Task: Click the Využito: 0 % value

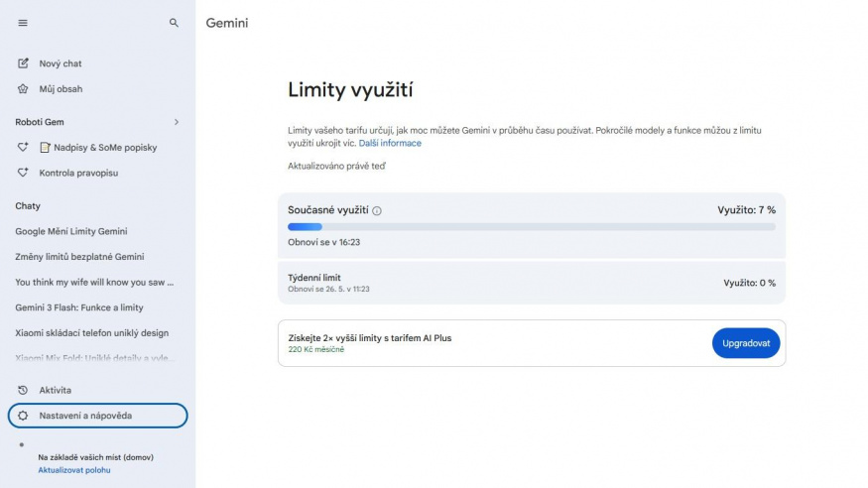Action: (750, 283)
